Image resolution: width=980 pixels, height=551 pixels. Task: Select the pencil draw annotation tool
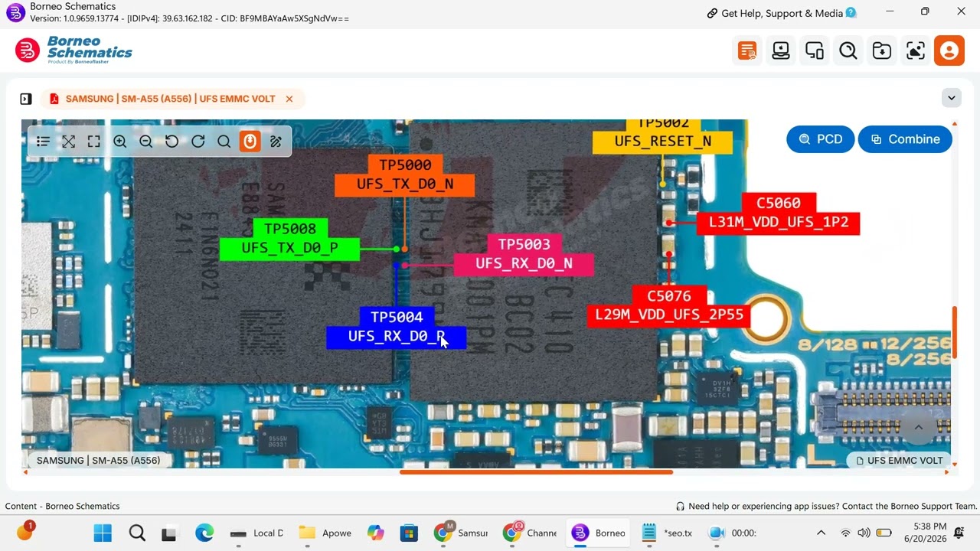click(x=276, y=142)
